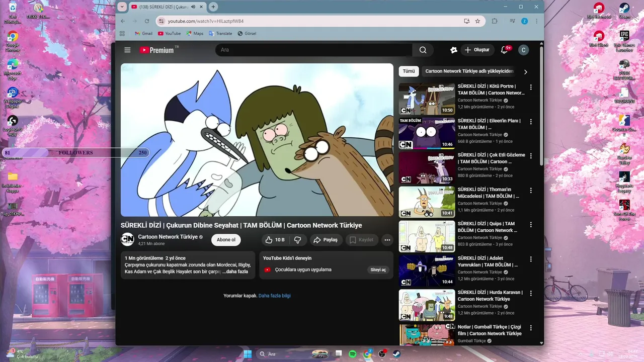
Task: Open Spotify from the taskbar
Action: click(x=353, y=354)
